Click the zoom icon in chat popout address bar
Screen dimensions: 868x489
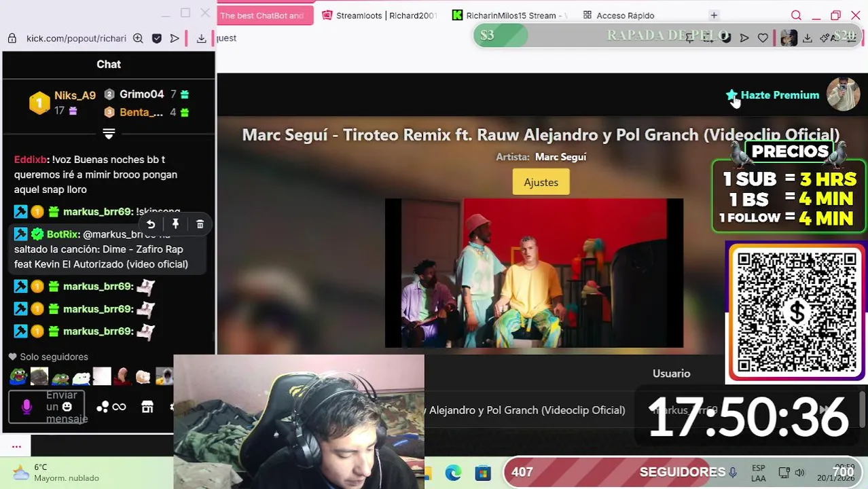(x=138, y=38)
